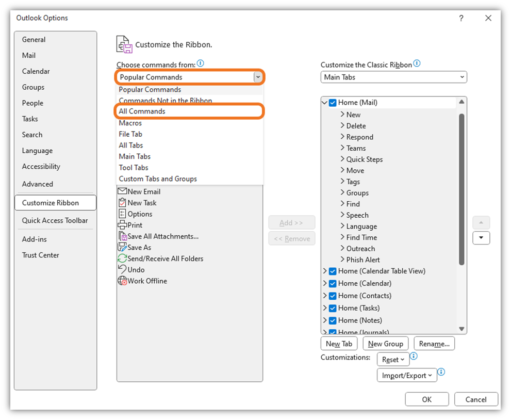Viewport: 511px width, 420px height.
Task: Choose Macros from the dropdown list
Action: point(190,123)
